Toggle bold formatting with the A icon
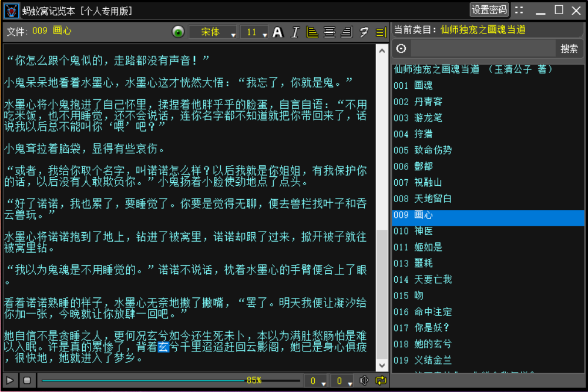This screenshot has width=588, height=392. point(277,32)
